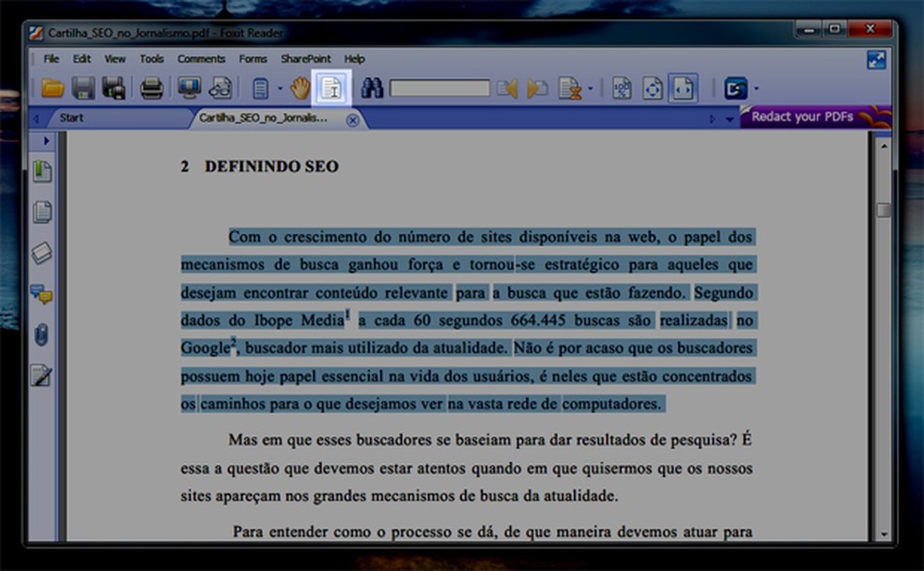Click the find options page icon

point(569,88)
